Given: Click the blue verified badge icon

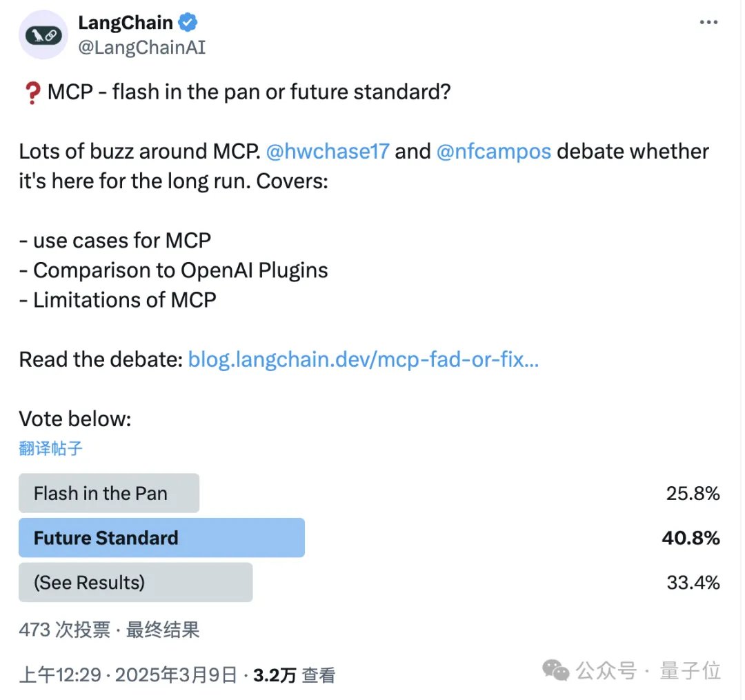Looking at the screenshot, I should pyautogui.click(x=188, y=23).
